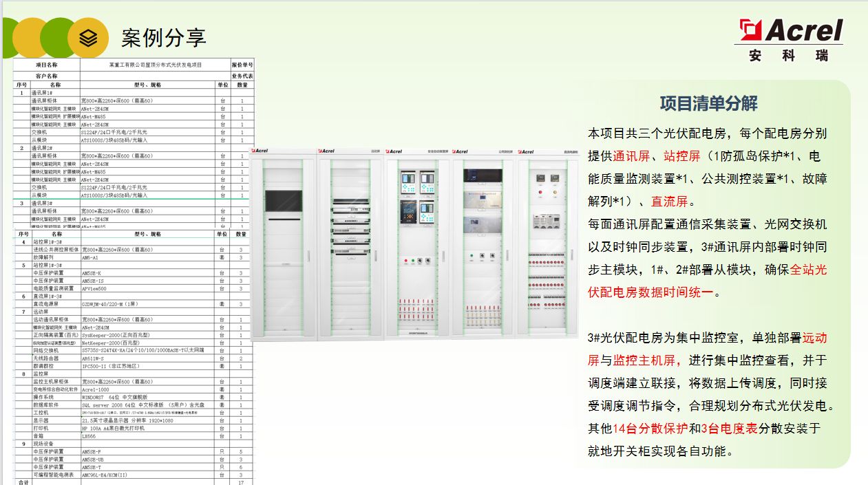Click the black monitor screen in the leftmost cabinet
868x485 pixels.
tap(284, 200)
